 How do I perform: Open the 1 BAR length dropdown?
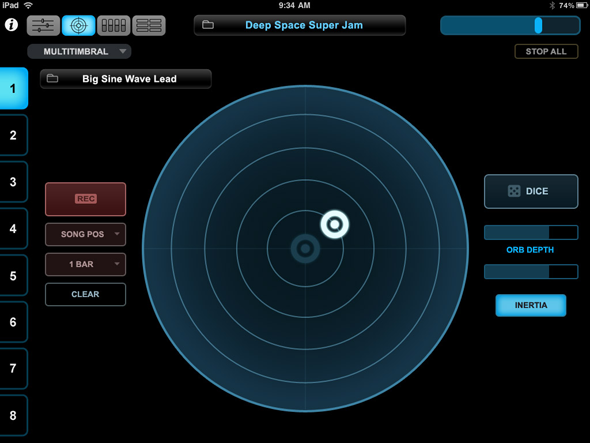click(85, 264)
